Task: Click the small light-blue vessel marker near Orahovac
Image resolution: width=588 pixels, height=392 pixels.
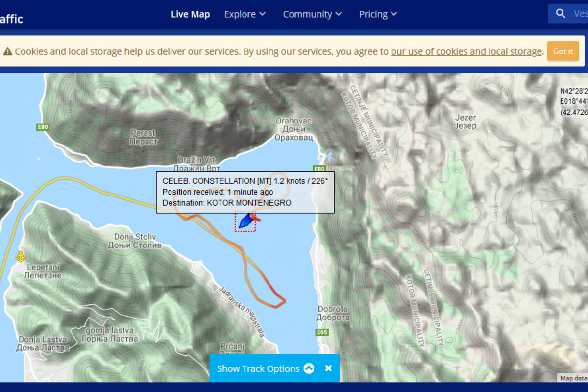Action: click(329, 156)
